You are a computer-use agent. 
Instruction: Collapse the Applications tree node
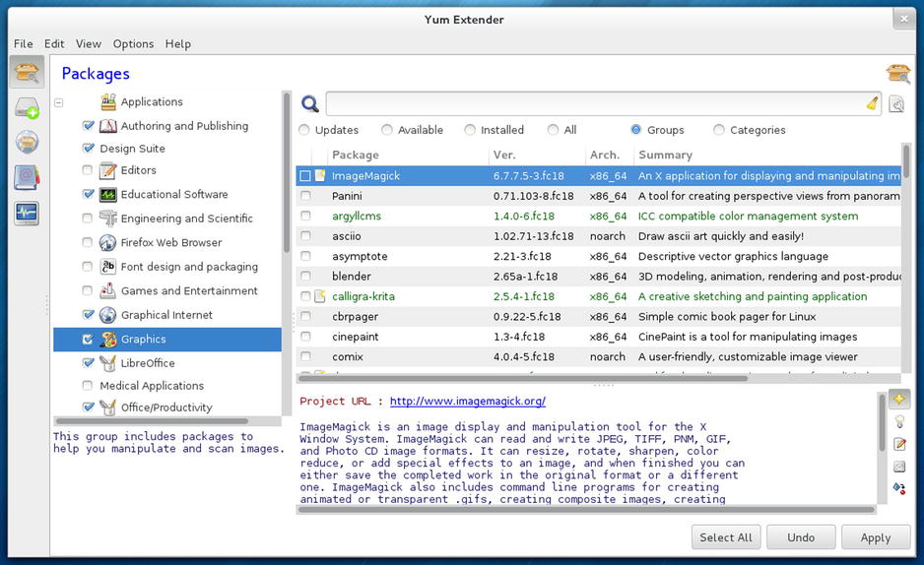point(59,102)
